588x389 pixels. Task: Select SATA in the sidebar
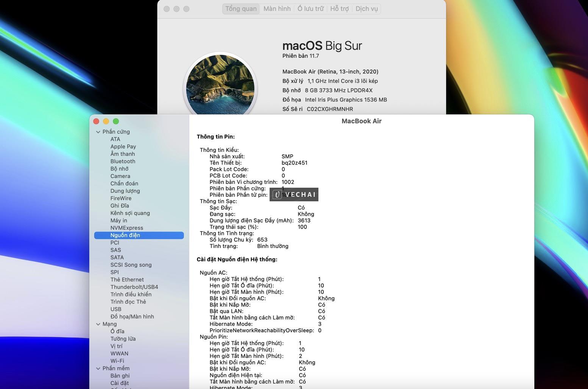pos(117,257)
